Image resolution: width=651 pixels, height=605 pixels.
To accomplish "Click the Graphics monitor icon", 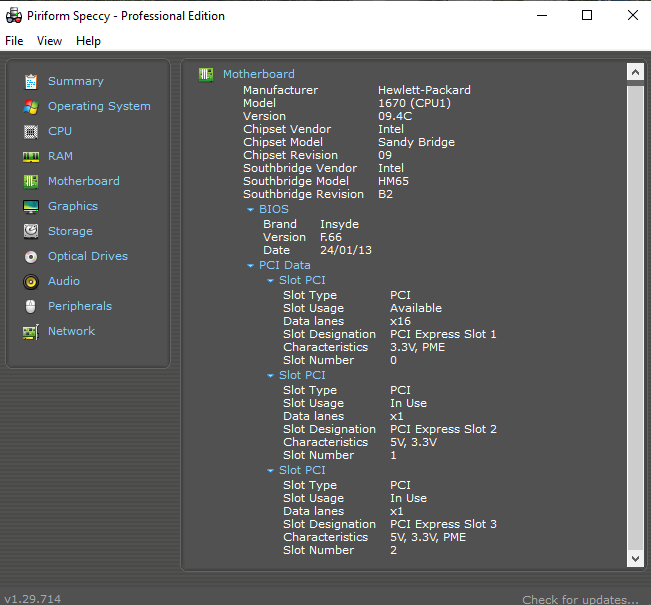I will 30,206.
